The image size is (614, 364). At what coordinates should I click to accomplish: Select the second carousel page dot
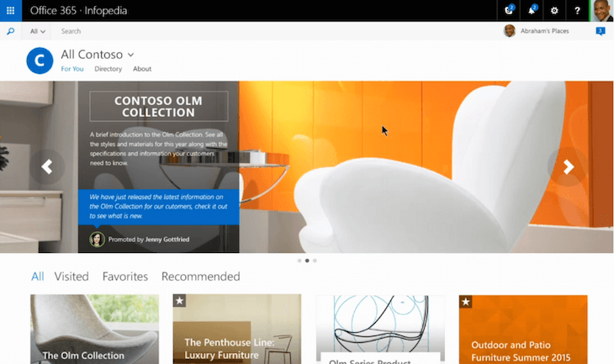307,261
